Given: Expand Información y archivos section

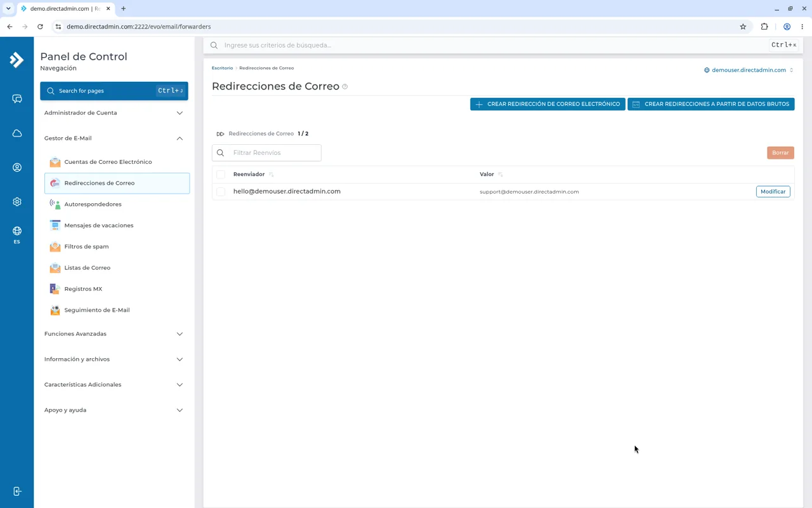Looking at the screenshot, I should tap(114, 359).
